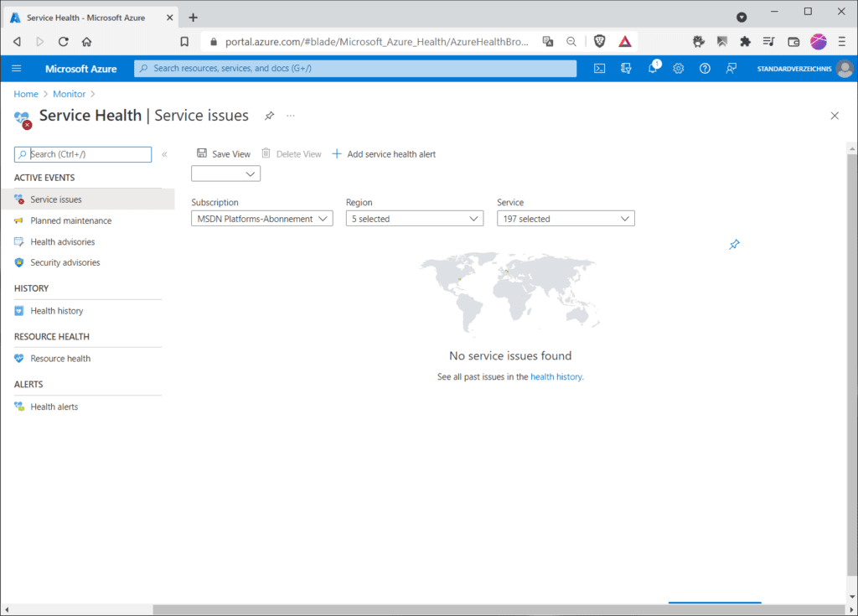Open the blade's more options ellipsis
Image resolution: width=858 pixels, height=616 pixels.
(x=291, y=116)
